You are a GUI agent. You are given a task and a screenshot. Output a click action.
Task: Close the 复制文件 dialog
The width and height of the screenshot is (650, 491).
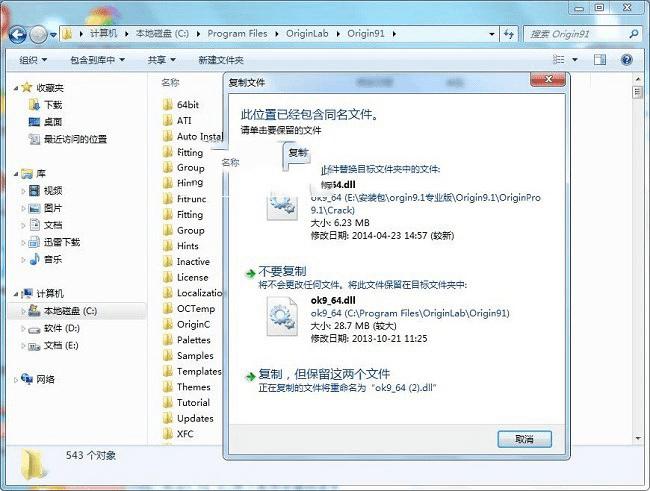(548, 79)
